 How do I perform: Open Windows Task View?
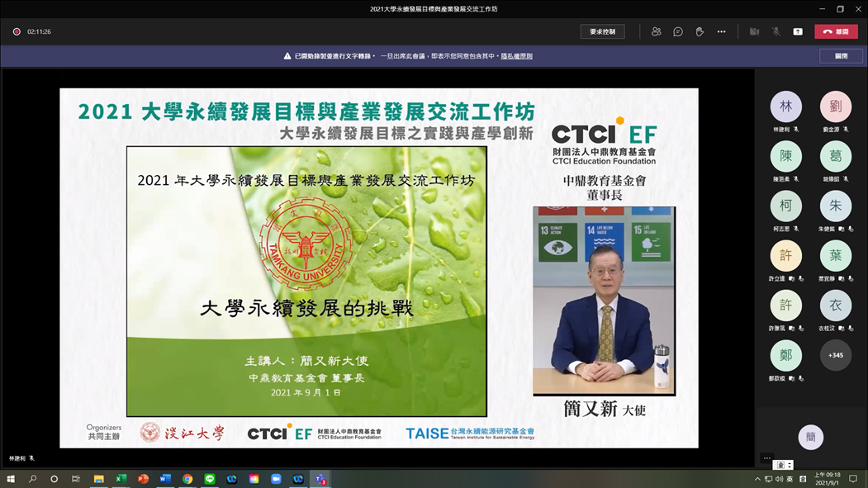point(76,479)
